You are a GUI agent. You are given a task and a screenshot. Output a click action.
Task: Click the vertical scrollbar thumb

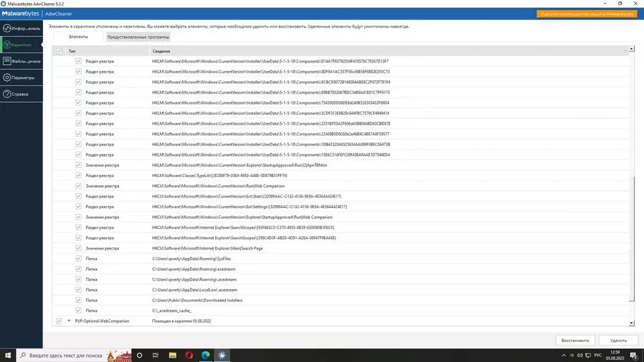(x=632, y=239)
